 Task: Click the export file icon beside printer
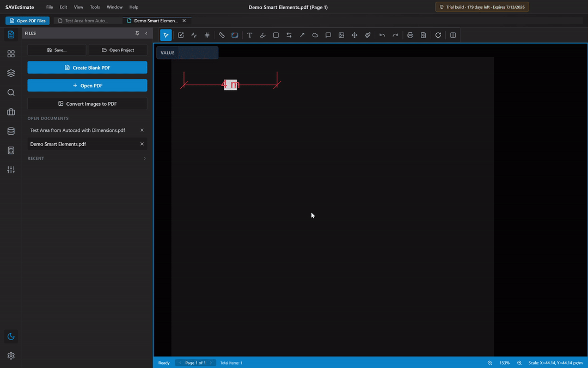click(424, 35)
